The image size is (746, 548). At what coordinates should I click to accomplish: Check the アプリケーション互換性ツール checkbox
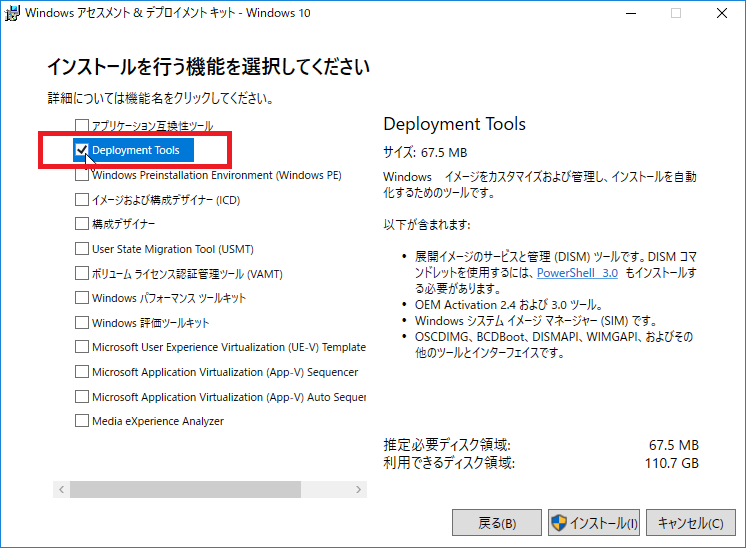[x=82, y=125]
